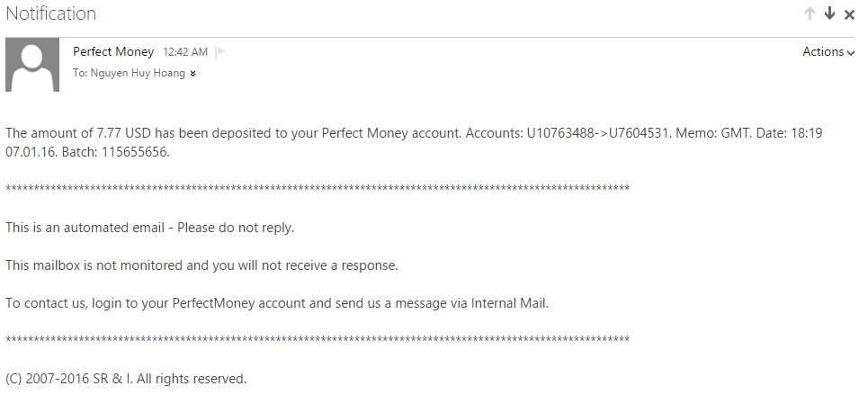The height and width of the screenshot is (395, 868).
Task: Click the 'Internal Mail' contact instruction line
Action: click(277, 303)
